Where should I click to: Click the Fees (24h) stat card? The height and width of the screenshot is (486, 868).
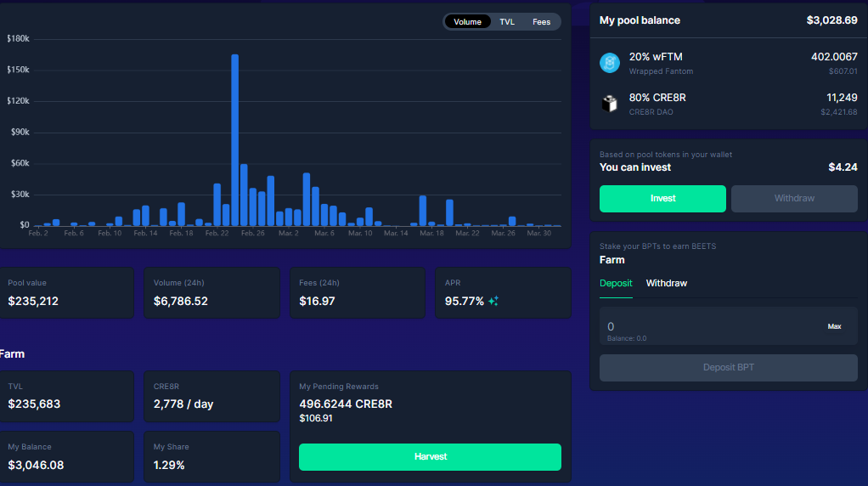357,293
